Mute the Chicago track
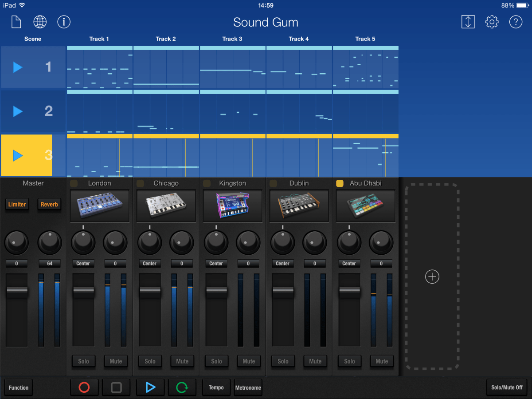Screen dimensions: 532x399 [x=182, y=361]
